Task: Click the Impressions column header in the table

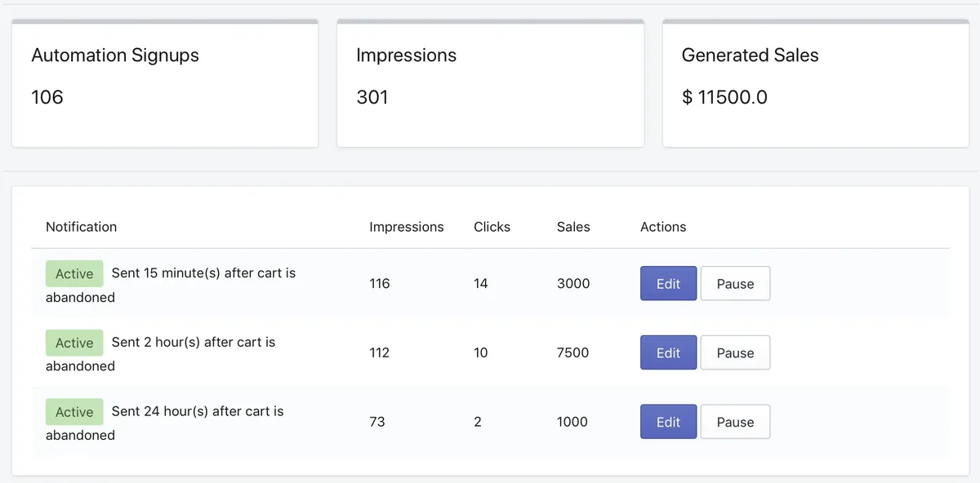Action: pos(407,227)
